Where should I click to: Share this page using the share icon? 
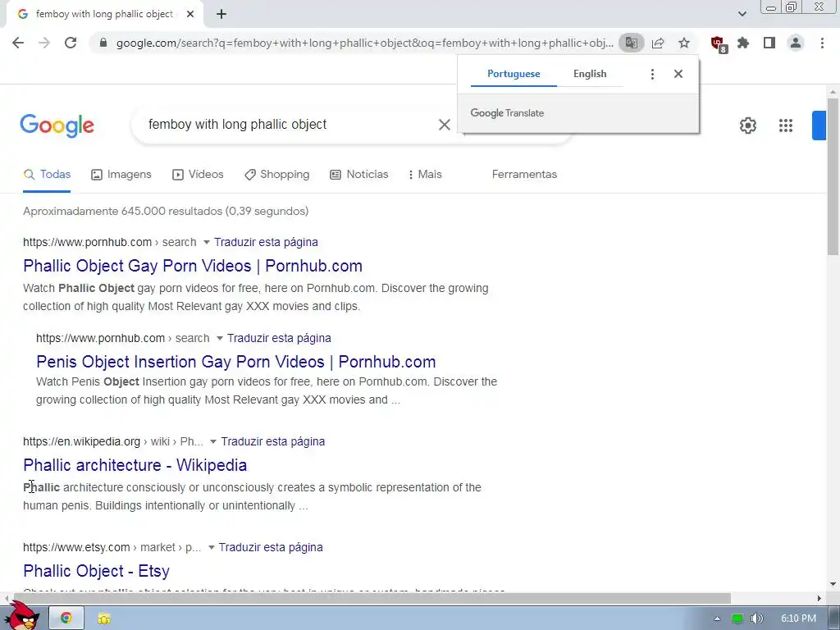click(x=658, y=43)
